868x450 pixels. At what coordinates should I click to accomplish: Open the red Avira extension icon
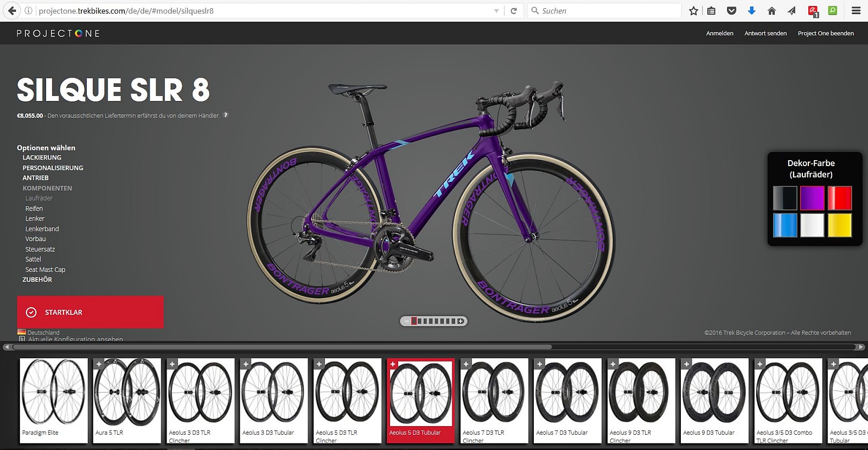click(813, 11)
